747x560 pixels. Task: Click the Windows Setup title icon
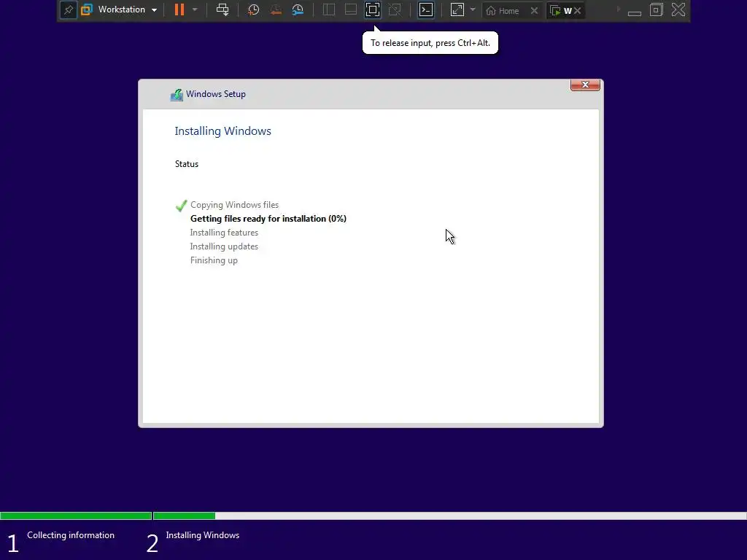177,95
